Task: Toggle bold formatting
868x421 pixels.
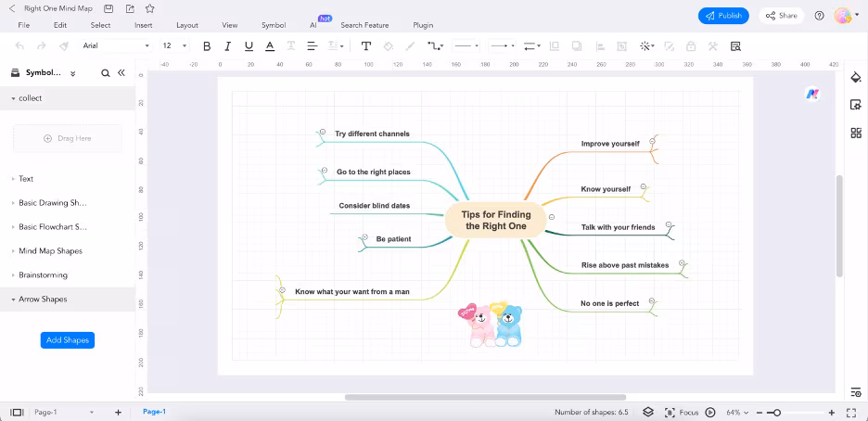Action: tap(207, 46)
